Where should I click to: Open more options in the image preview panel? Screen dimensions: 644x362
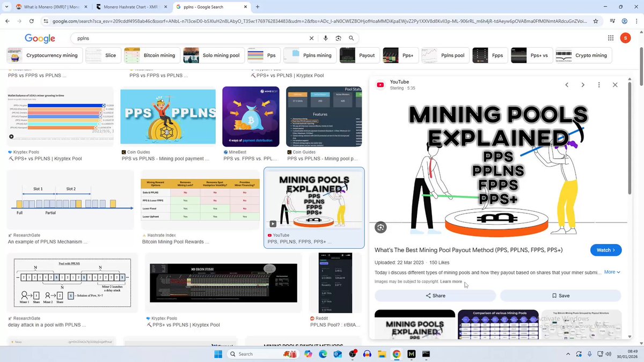pyautogui.click(x=599, y=85)
